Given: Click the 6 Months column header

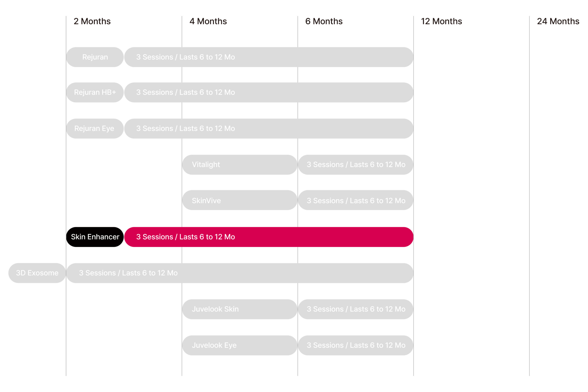Looking at the screenshot, I should [324, 21].
